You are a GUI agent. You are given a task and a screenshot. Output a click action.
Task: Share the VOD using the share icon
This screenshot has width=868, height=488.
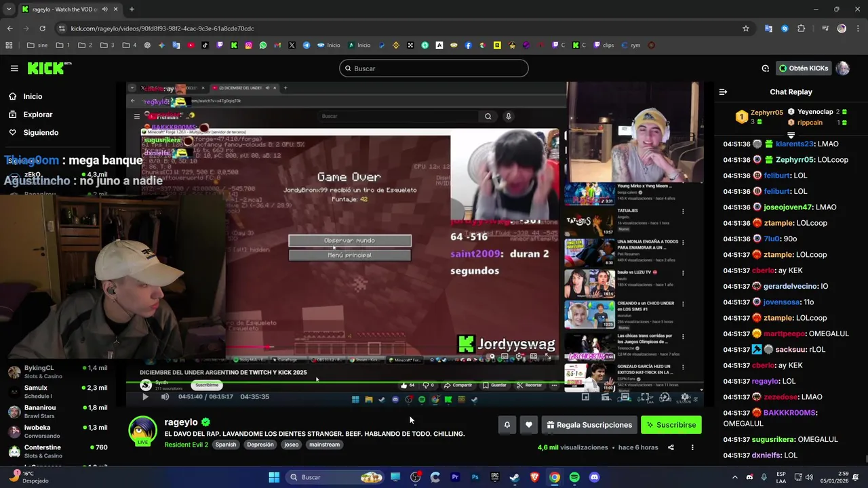click(x=671, y=447)
